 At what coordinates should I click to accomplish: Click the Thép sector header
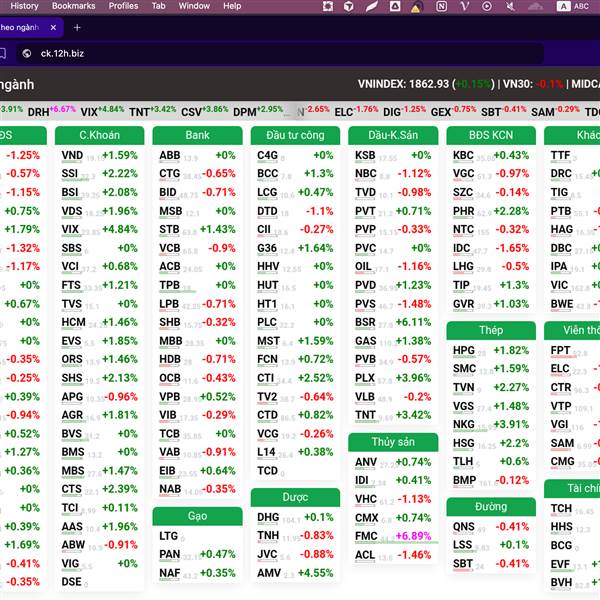point(491,330)
